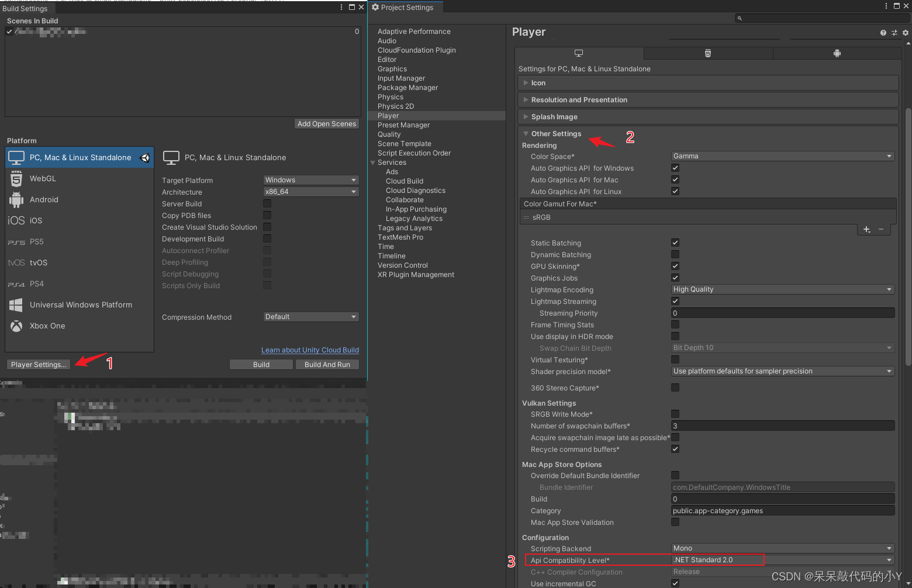Open Shader precision model dropdown

tap(783, 371)
